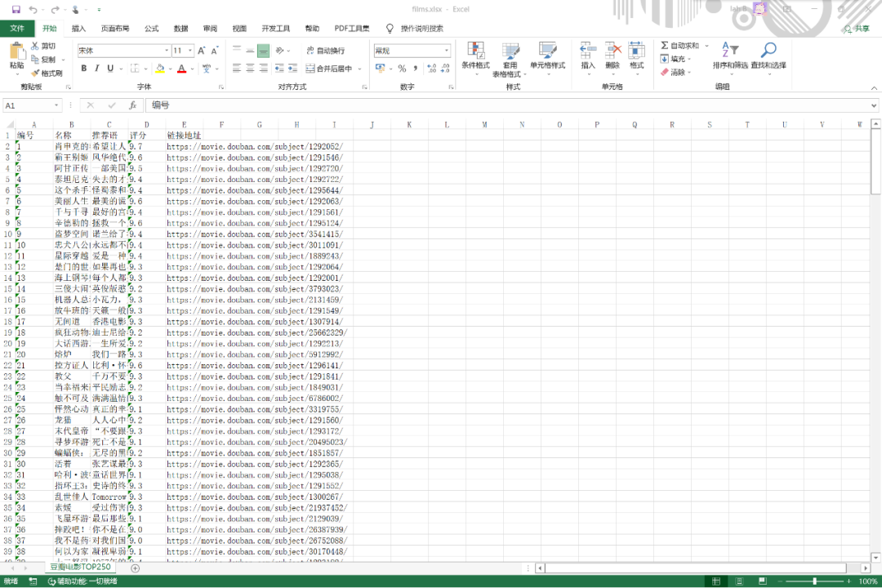Add a new sheet with the plus icon

coord(135,568)
